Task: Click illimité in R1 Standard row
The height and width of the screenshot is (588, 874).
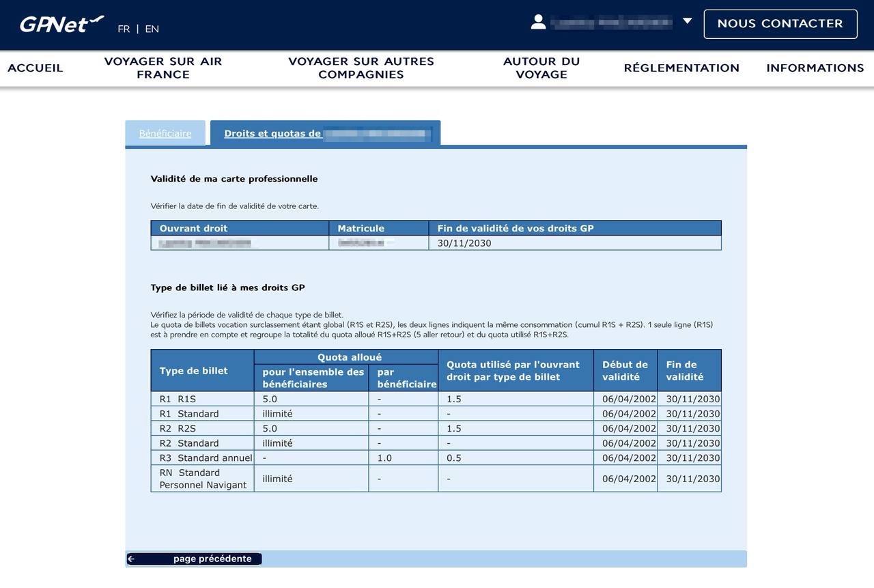Action: pyautogui.click(x=277, y=414)
